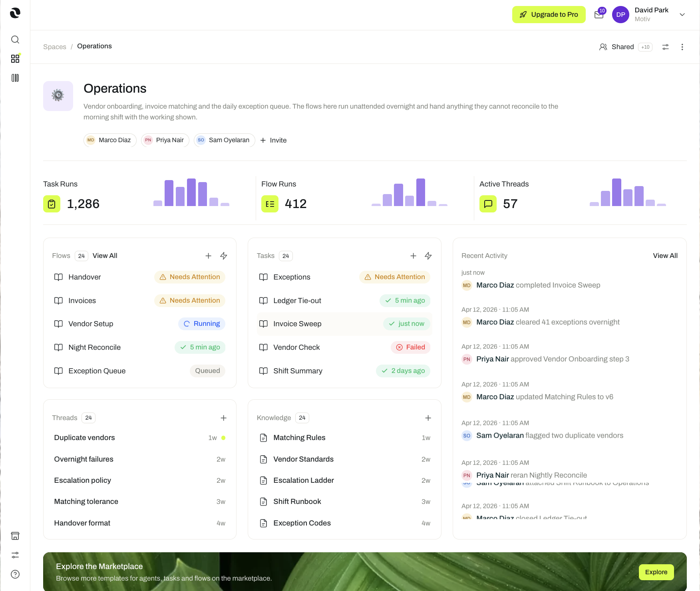Open sidebar settings sliders icon
The height and width of the screenshot is (591, 700).
[x=15, y=555]
